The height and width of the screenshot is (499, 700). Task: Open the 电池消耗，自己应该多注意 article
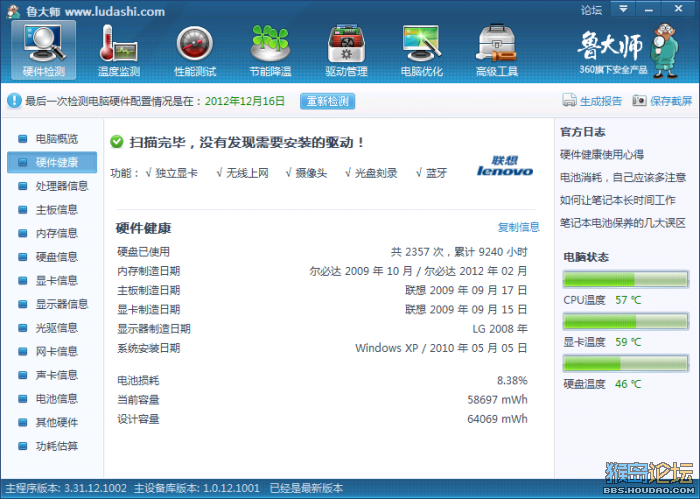[623, 177]
